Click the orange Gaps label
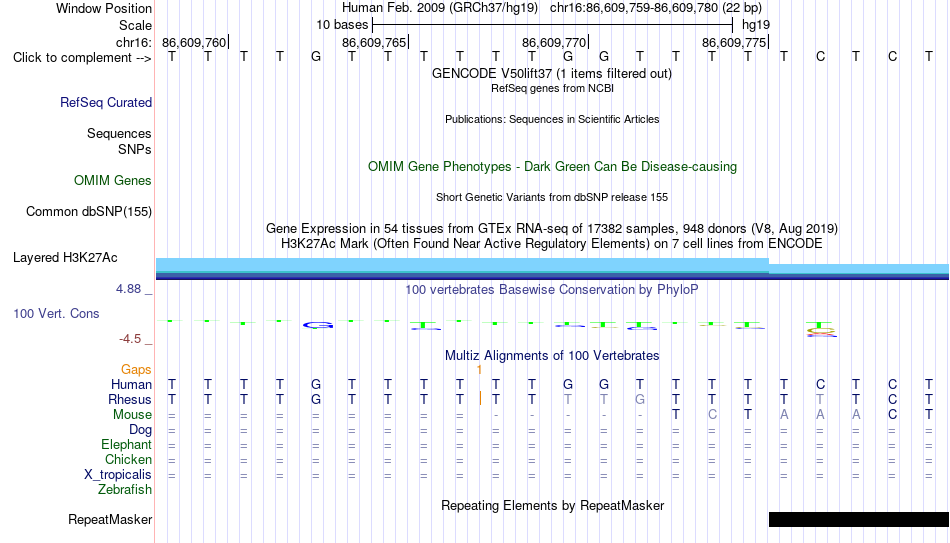 tap(136, 370)
